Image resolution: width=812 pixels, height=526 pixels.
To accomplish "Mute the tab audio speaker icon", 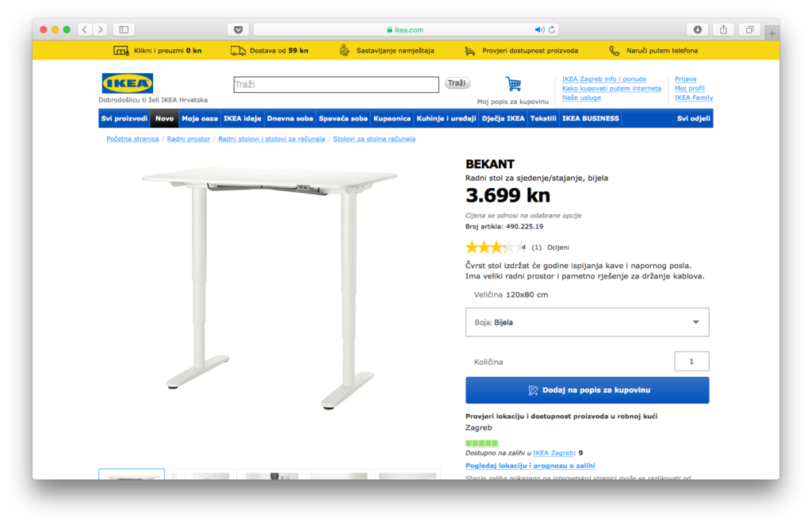I will coord(539,29).
